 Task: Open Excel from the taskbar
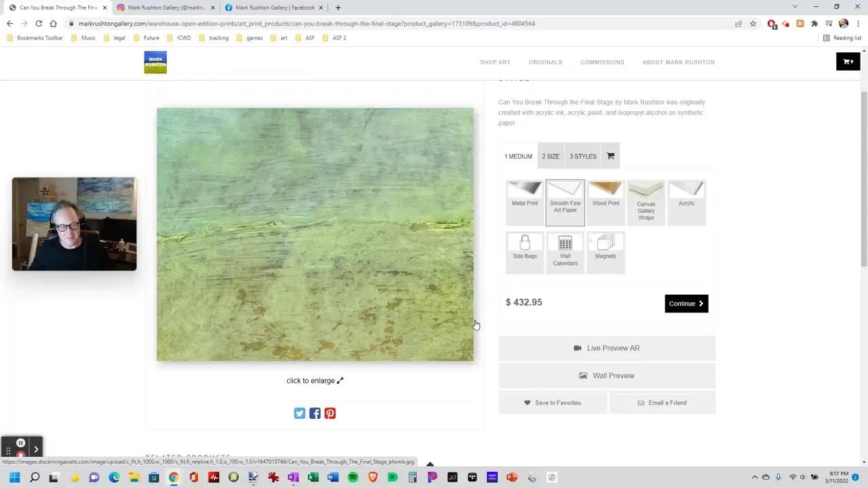pyautogui.click(x=313, y=477)
